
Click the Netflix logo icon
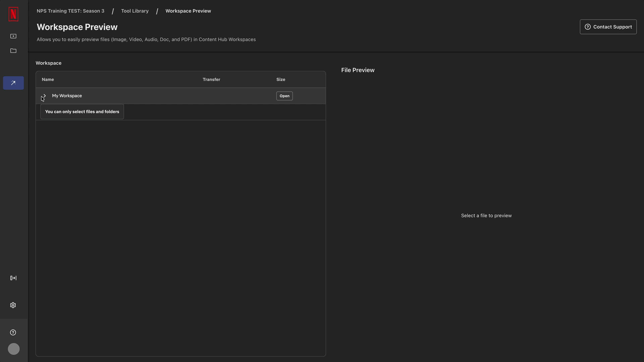tap(13, 14)
